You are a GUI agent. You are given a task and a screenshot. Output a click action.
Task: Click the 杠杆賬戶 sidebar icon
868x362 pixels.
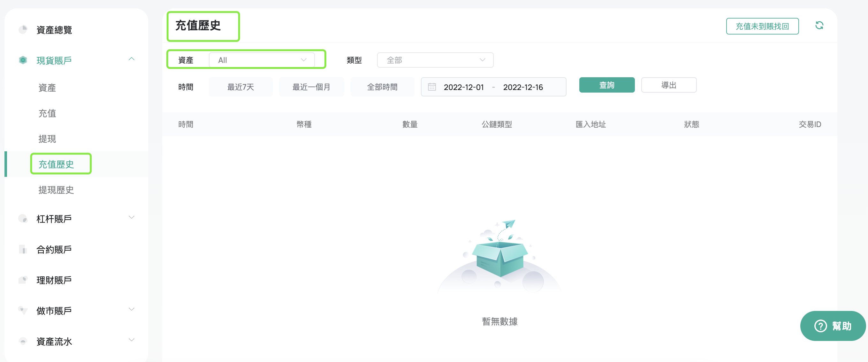point(23,219)
